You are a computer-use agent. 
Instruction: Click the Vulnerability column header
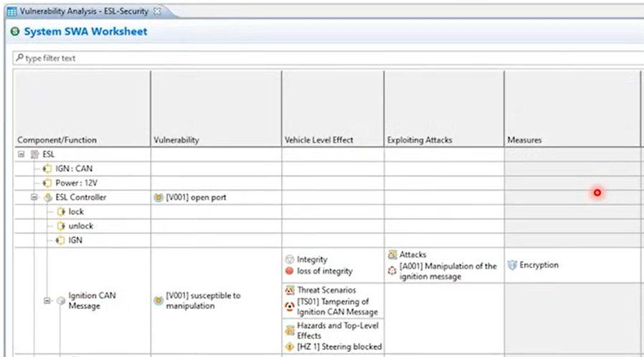(216, 109)
